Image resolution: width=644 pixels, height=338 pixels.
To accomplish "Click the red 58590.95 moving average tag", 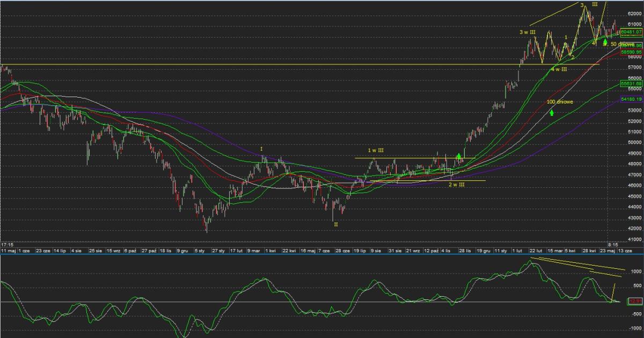I will click(631, 52).
